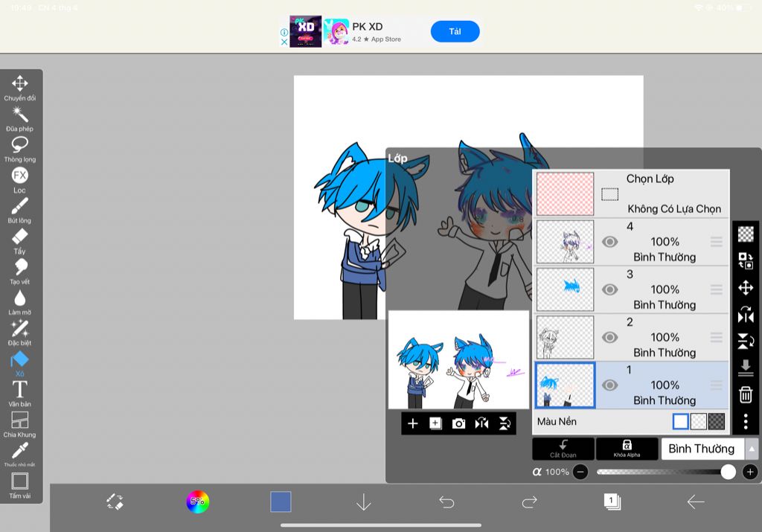Image resolution: width=762 pixels, height=532 pixels.
Task: Tap the add new layer plus icon
Action: [412, 423]
